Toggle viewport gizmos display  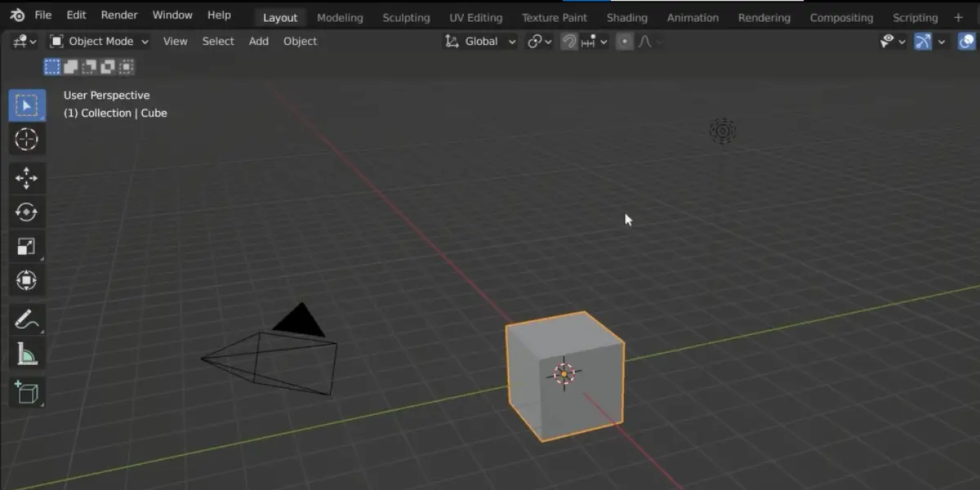[923, 42]
